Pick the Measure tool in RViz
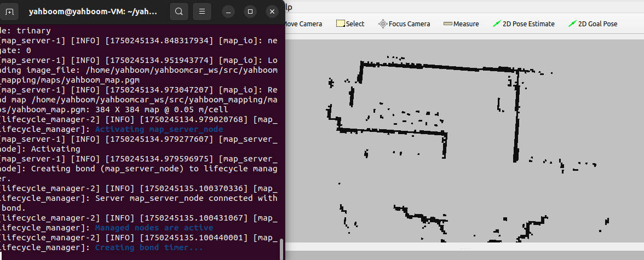Image resolution: width=644 pixels, height=260 pixels. coord(461,24)
